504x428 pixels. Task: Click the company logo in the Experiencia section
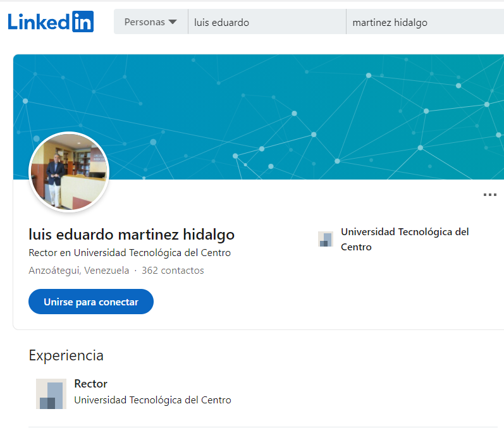pyautogui.click(x=51, y=394)
